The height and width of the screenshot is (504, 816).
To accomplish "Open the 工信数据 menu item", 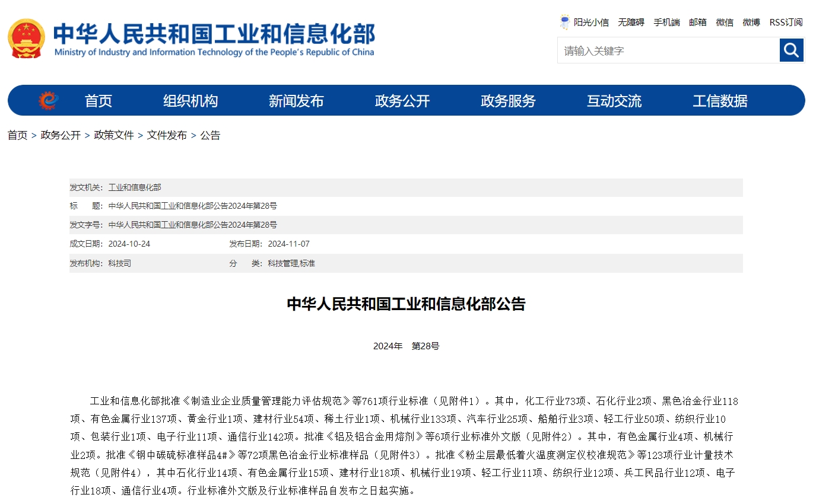I will (720, 101).
